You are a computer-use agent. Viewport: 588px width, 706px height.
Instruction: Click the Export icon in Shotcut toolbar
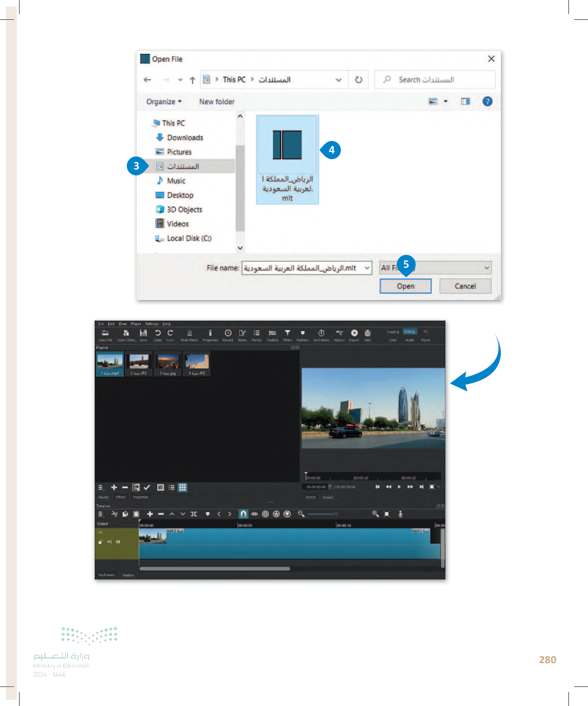click(354, 333)
